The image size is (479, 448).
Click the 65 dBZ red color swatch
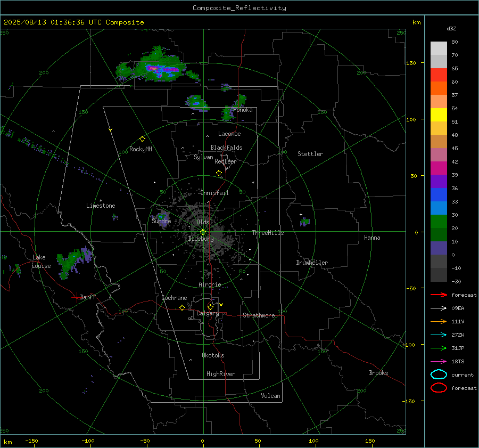point(439,75)
